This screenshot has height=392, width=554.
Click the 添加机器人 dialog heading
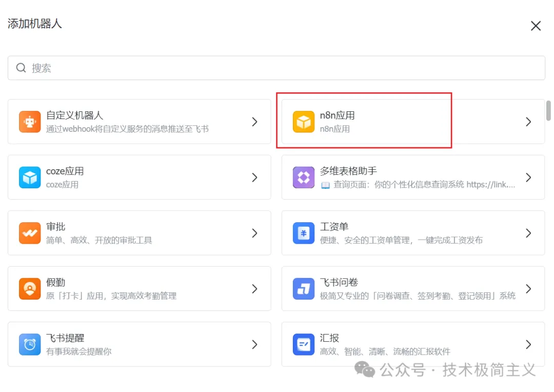(x=35, y=24)
